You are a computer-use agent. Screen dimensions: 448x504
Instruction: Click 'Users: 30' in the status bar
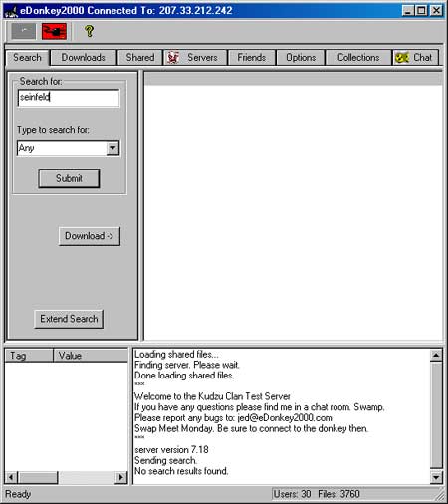click(293, 494)
